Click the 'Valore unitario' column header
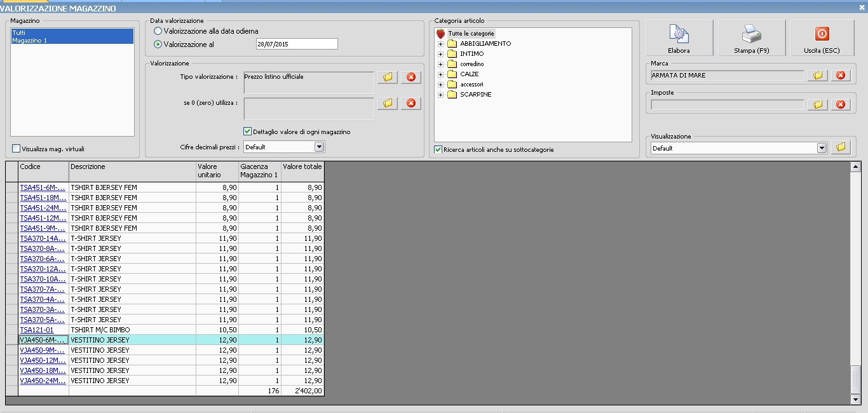Viewport: 868px width, 413px height. 217,172
